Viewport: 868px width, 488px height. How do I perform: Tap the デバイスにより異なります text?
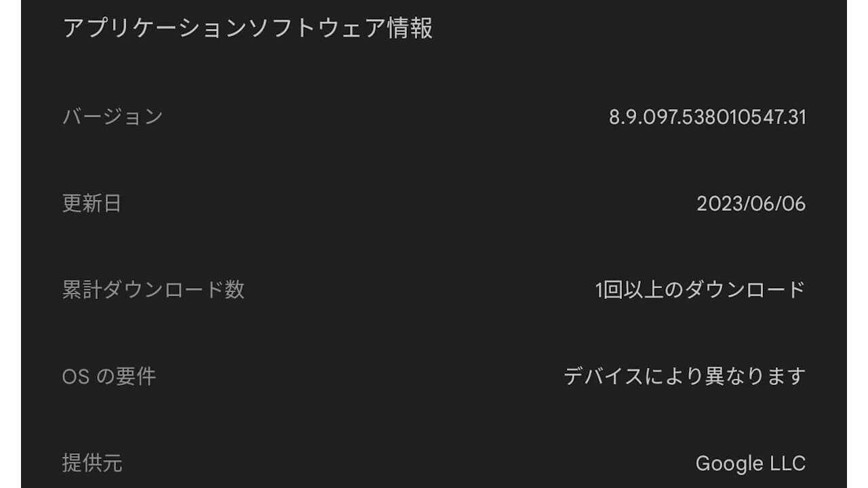click(684, 376)
